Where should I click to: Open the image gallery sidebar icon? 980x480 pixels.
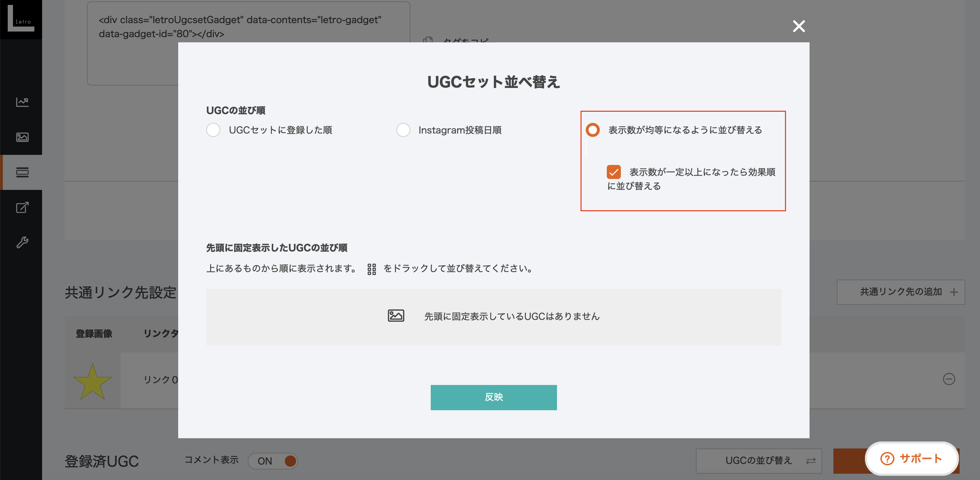point(22,137)
